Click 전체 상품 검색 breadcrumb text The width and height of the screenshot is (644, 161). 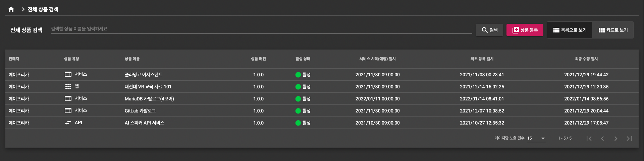(43, 9)
